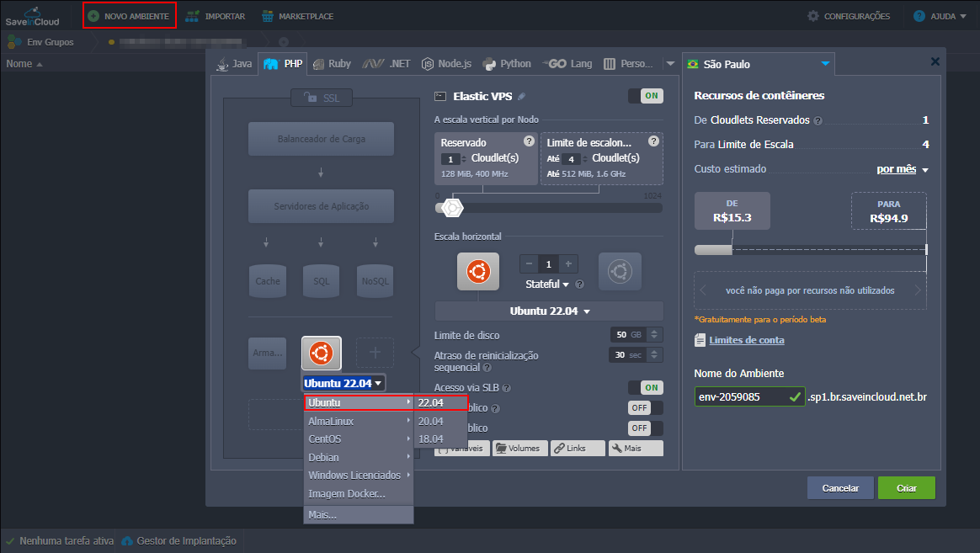This screenshot has height=553, width=980.
Task: Open the Ubuntu 22.04 dropdown under topology
Action: 344,383
